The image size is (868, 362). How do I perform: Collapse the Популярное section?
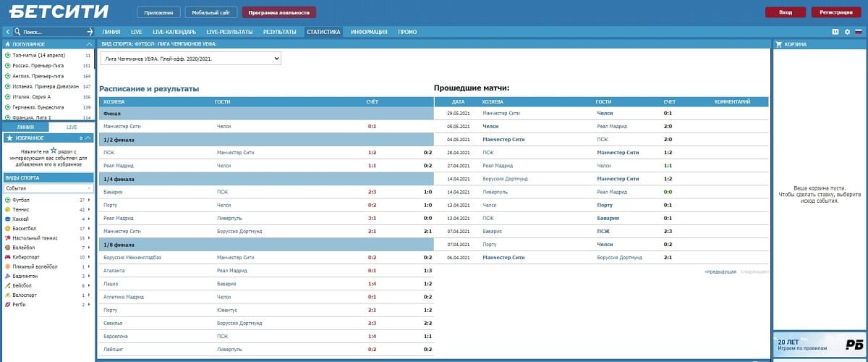(88, 44)
